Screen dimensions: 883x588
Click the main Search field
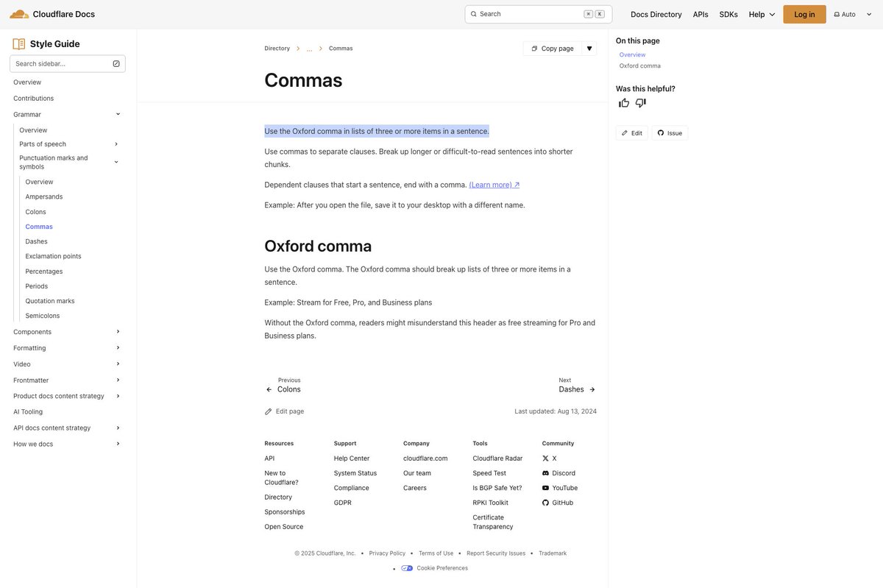tap(539, 14)
